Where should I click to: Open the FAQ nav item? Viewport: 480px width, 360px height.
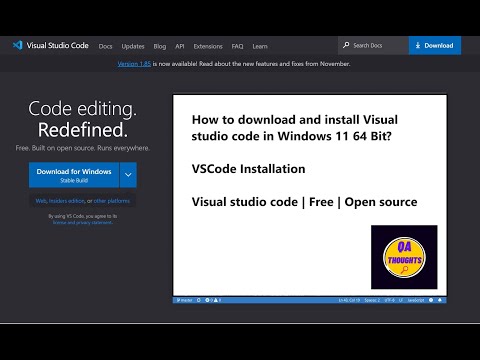coord(237,46)
